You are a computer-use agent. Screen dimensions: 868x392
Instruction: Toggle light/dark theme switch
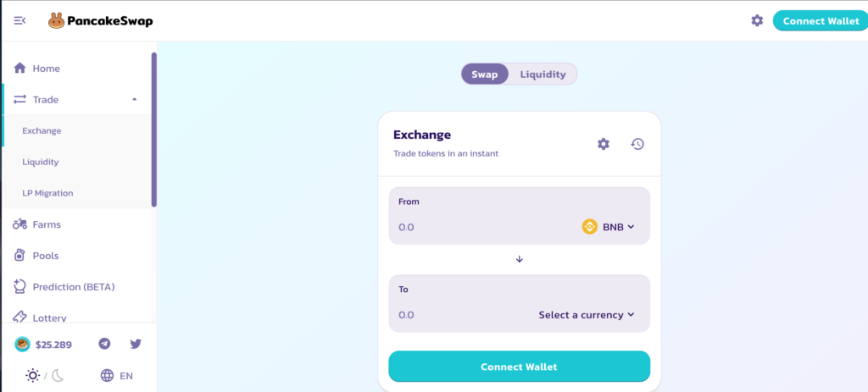coord(45,376)
